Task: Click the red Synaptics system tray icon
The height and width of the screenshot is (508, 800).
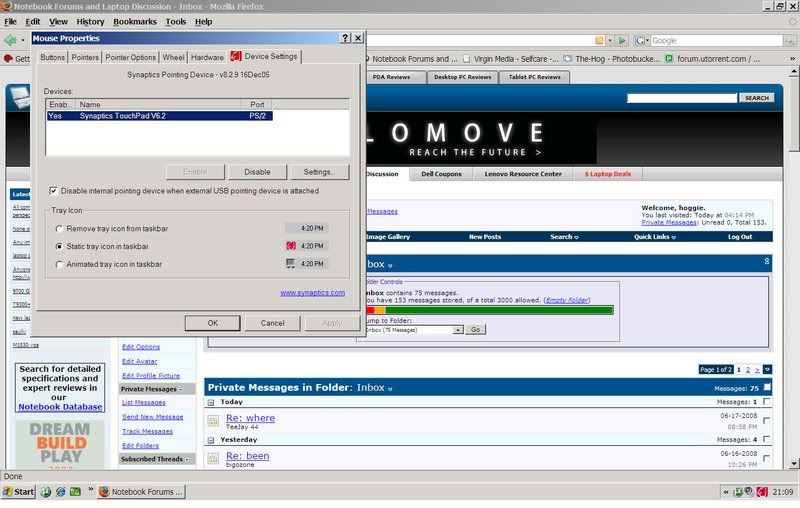Action: (x=762, y=492)
